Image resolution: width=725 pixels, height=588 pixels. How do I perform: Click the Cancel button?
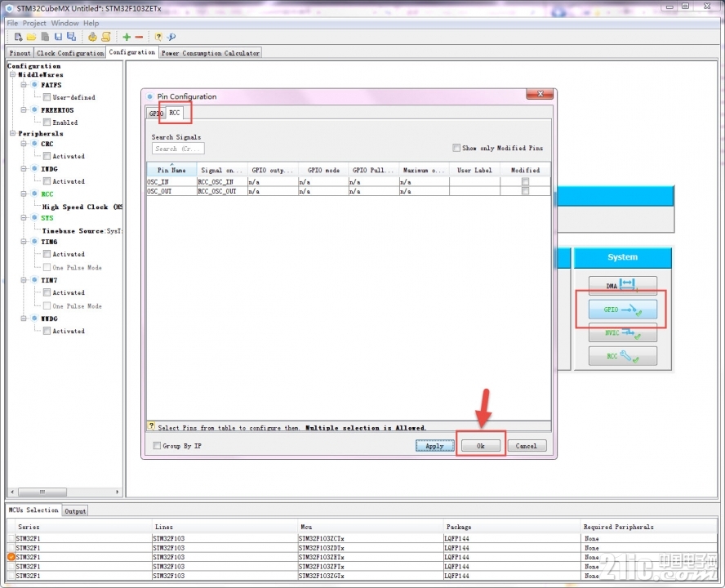tap(527, 446)
